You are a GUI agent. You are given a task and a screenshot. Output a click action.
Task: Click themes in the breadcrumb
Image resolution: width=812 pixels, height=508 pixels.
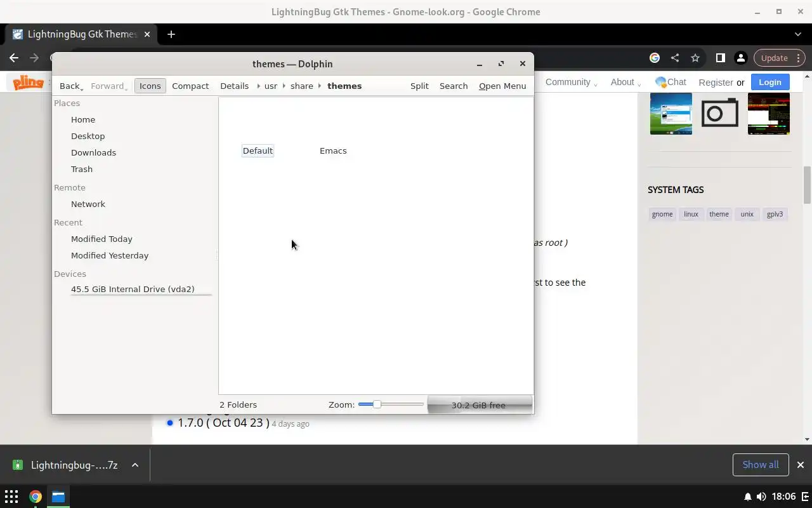(344, 86)
